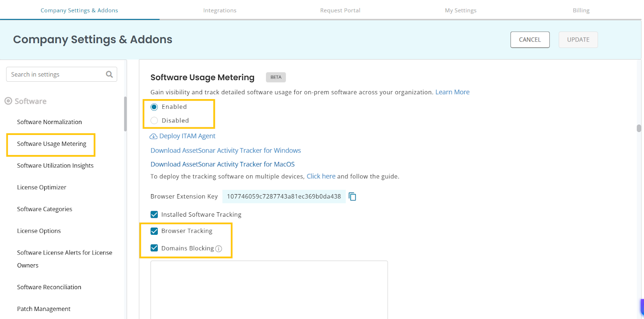Click the Software section target icon

8,101
